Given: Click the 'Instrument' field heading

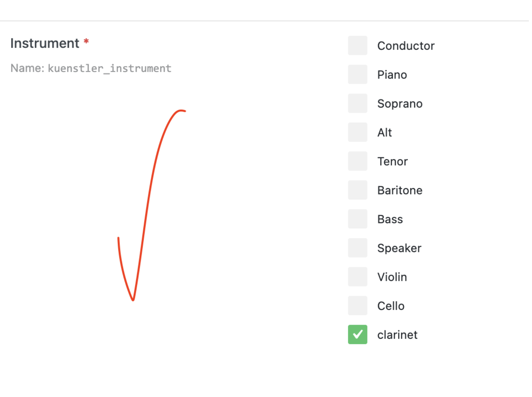Looking at the screenshot, I should [x=45, y=43].
